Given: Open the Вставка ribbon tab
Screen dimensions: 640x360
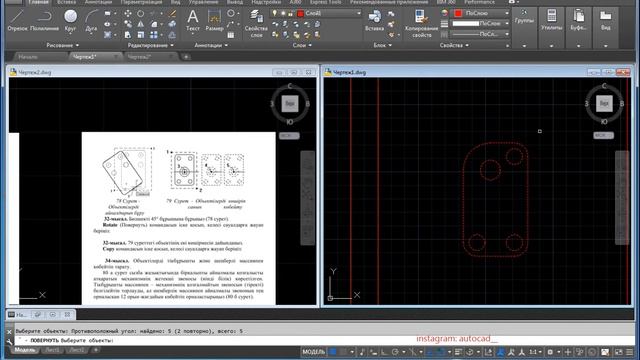Looking at the screenshot, I should [66, 2].
